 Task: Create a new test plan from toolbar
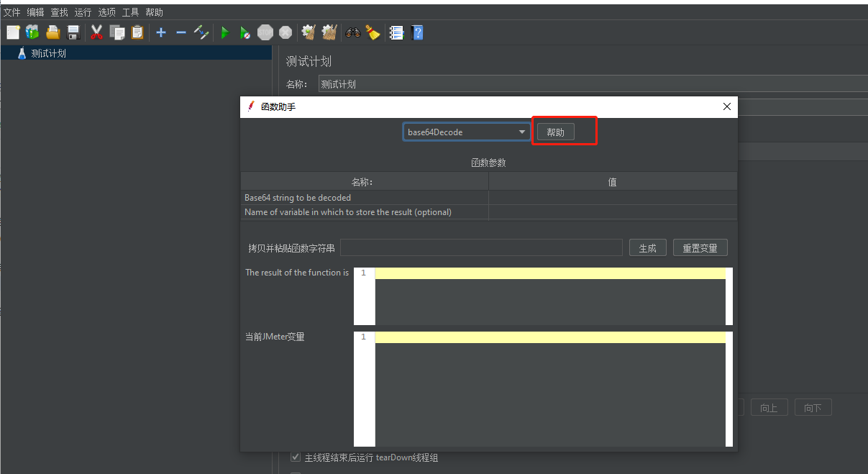tap(13, 32)
